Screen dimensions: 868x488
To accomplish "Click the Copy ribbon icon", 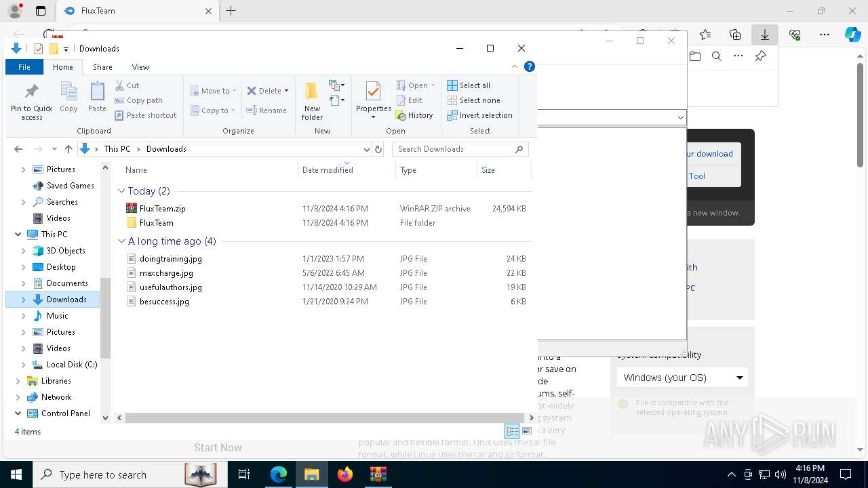I will coord(68,97).
